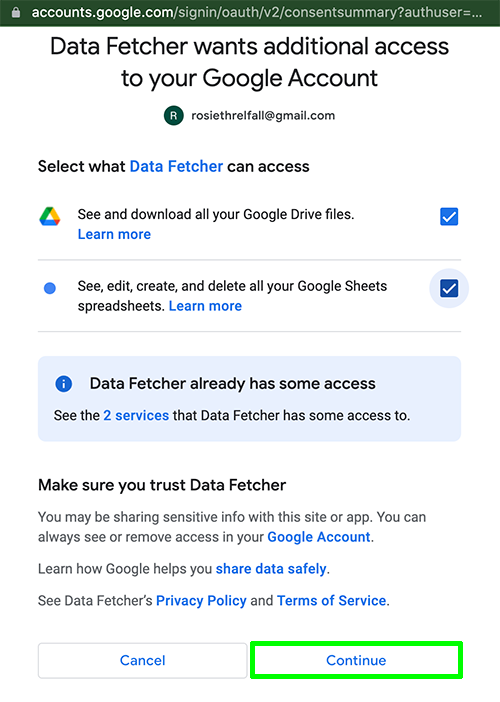Open the Google Account link
500x702 pixels.
319,537
